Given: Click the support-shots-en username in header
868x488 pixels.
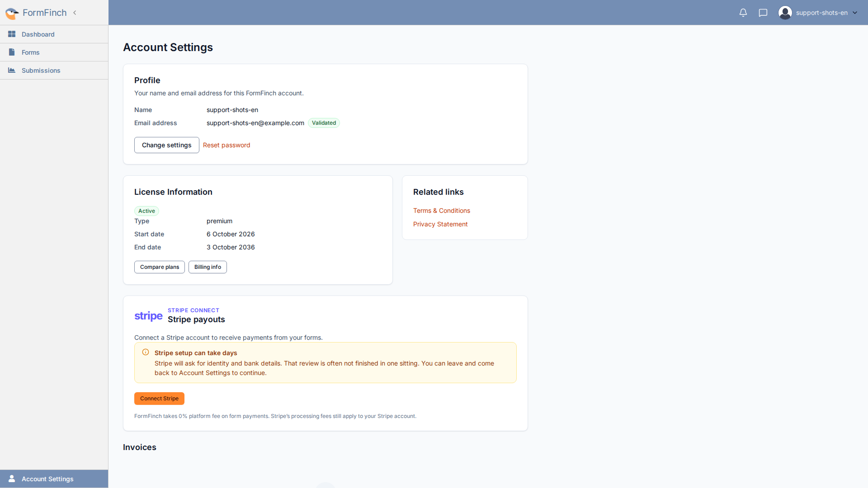Looking at the screenshot, I should point(822,13).
